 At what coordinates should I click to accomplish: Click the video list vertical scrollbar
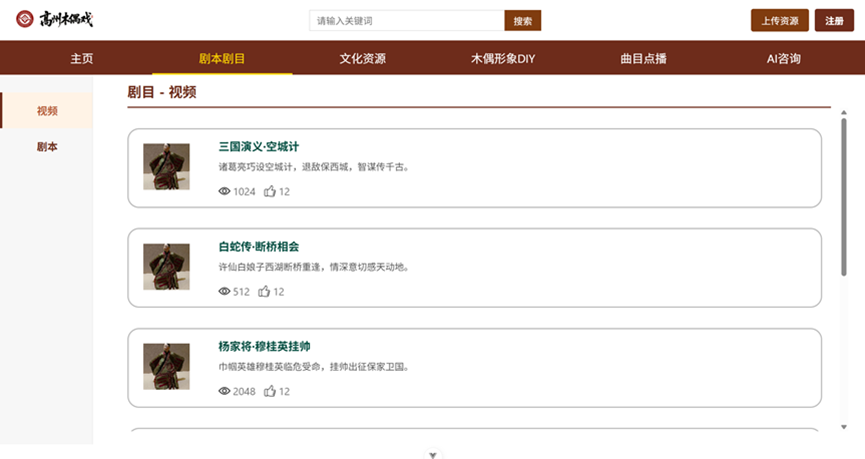pos(844,200)
